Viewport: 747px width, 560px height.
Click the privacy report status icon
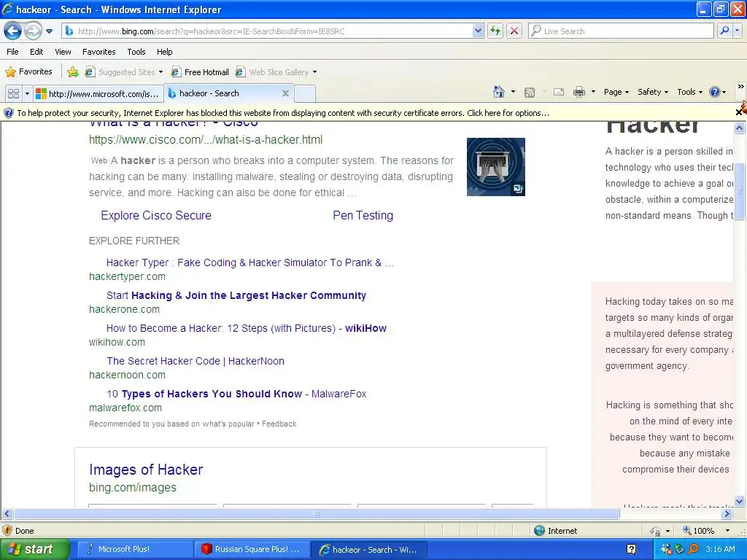pos(656,531)
